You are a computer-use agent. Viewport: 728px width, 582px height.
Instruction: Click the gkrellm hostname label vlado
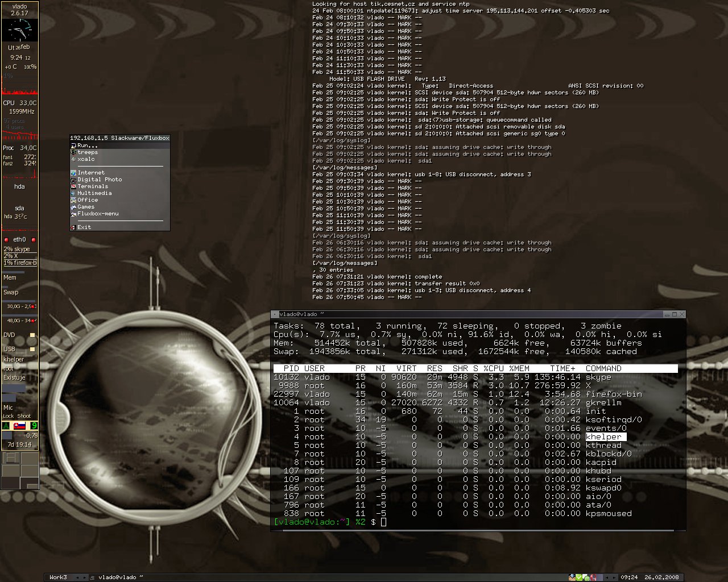point(20,6)
